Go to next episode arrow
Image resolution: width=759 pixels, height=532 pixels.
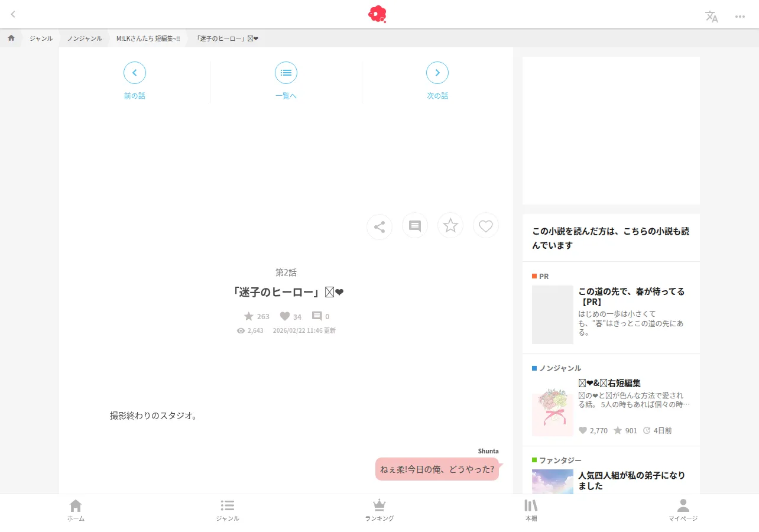[437, 73]
